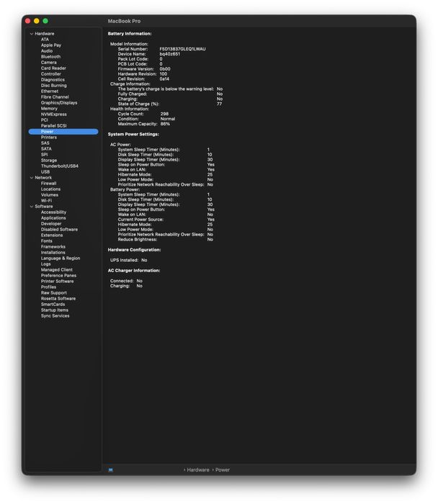Select Apple Pay in the sidebar
The image size is (438, 504).
pos(51,45)
